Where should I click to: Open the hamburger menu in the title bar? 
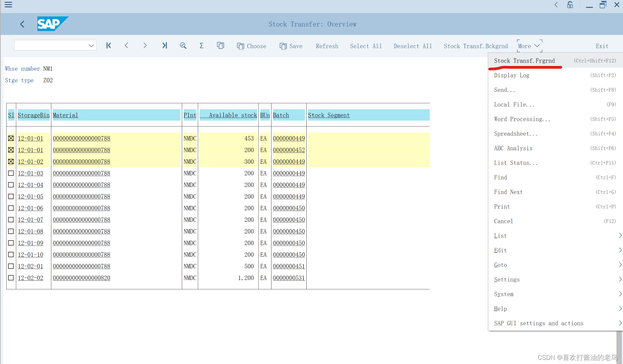[8, 5]
